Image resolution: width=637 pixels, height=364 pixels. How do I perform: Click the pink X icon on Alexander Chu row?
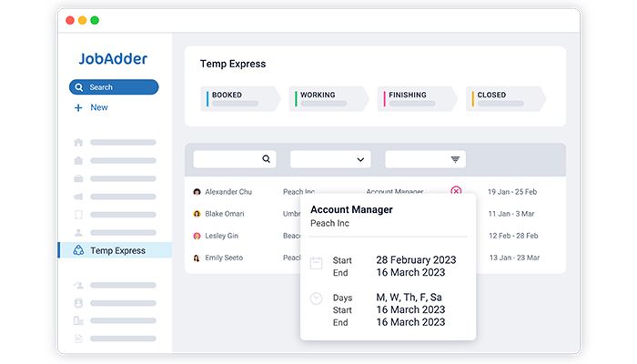click(456, 191)
